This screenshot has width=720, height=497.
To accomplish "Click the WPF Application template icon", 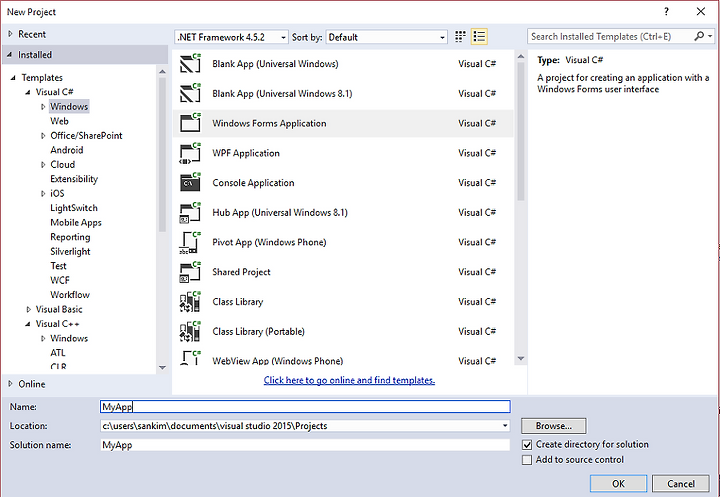I will click(190, 153).
